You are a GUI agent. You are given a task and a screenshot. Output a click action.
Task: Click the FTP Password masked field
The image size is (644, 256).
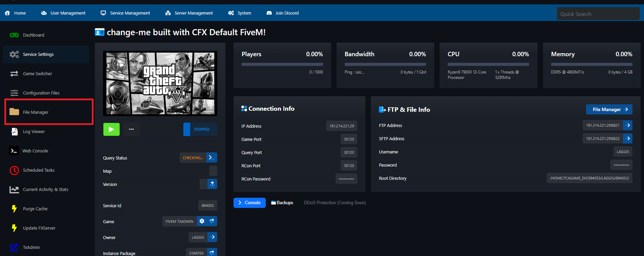621,165
